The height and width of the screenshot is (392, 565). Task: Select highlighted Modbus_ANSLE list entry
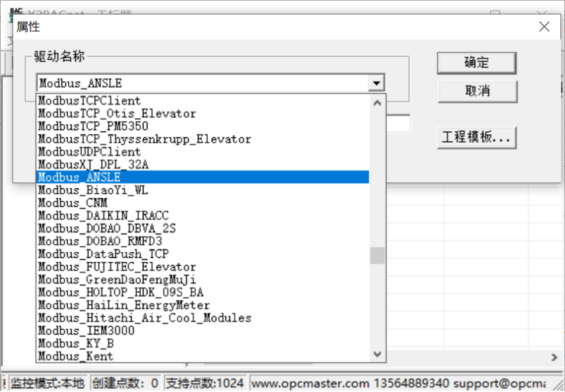203,177
